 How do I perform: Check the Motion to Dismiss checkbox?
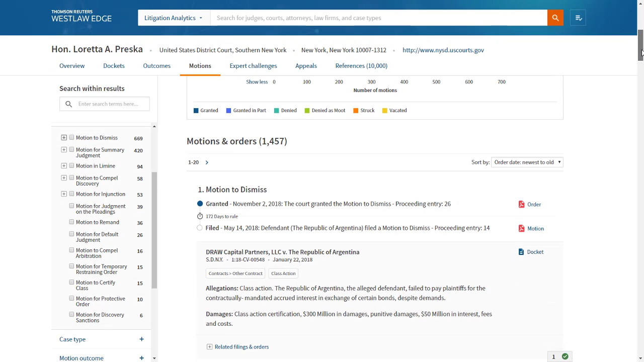point(71,137)
